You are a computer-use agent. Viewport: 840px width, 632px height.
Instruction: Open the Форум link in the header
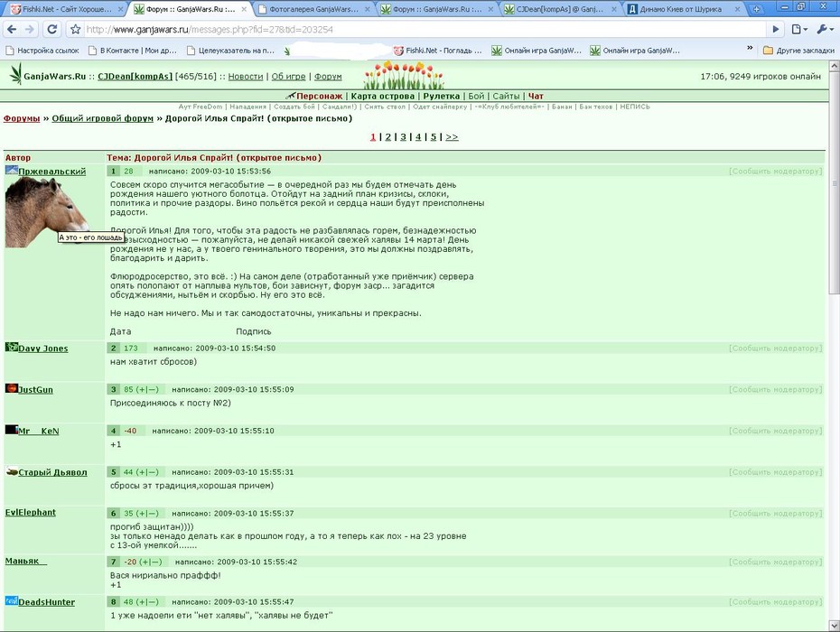(328, 77)
